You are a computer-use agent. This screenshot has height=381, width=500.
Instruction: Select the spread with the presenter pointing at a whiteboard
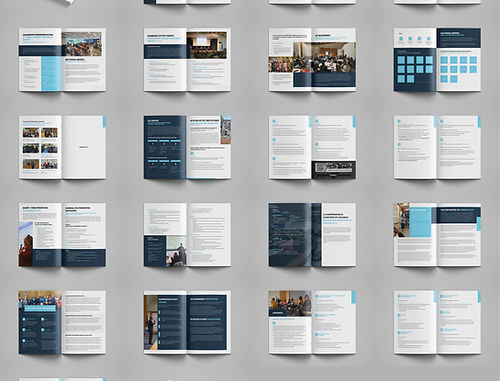[187, 235]
